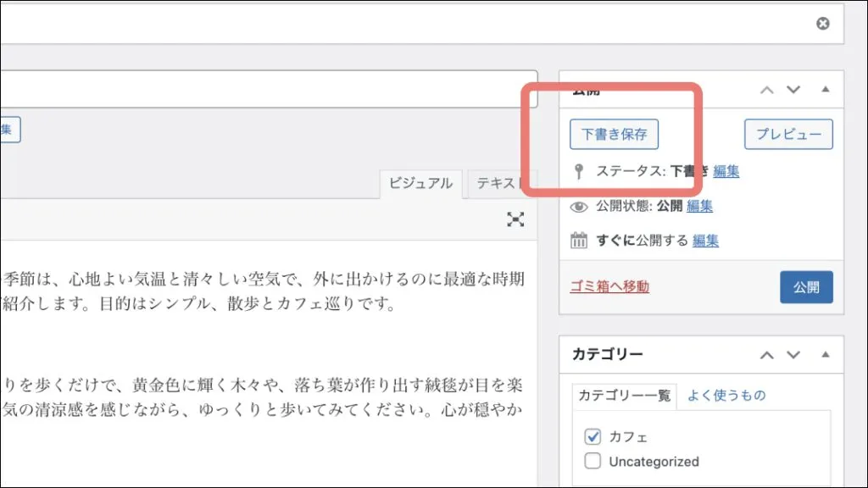The height and width of the screenshot is (488, 868).
Task: Switch to the カテゴリー一覧 tab
Action: click(x=625, y=396)
